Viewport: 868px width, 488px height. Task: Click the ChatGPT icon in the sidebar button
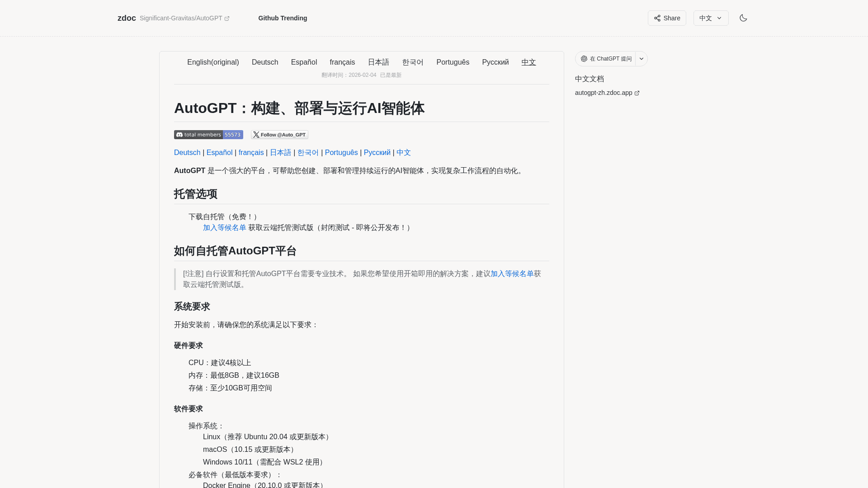pos(584,58)
